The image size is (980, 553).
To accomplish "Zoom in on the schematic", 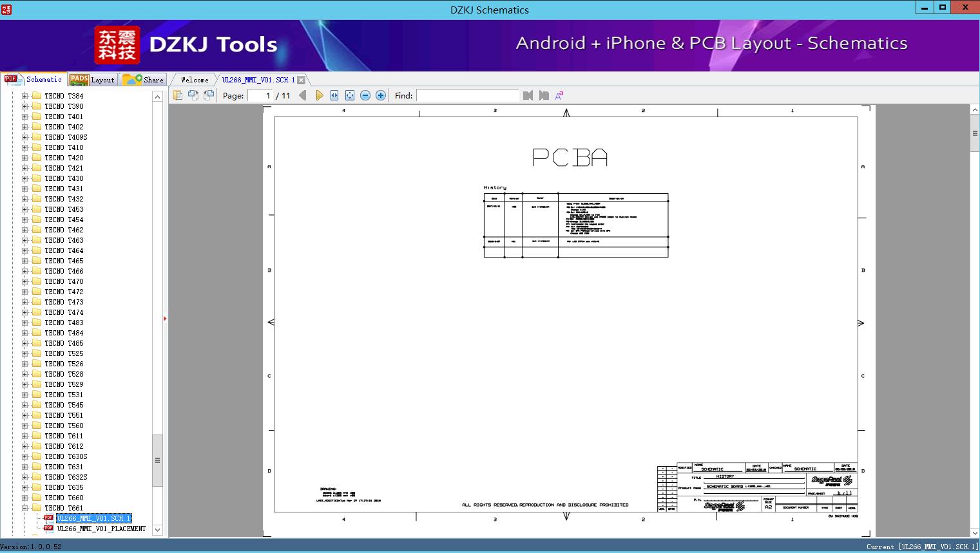I will (381, 95).
